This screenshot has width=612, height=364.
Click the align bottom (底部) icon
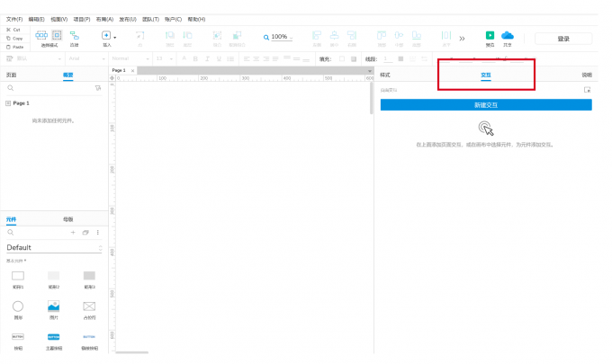tap(417, 36)
